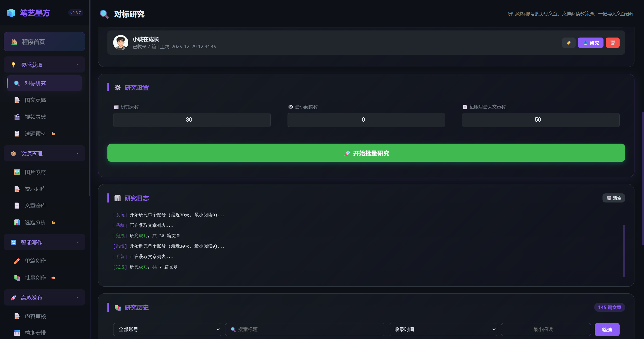
Task: Open 视频灵感 in the sidebar
Action: [35, 117]
